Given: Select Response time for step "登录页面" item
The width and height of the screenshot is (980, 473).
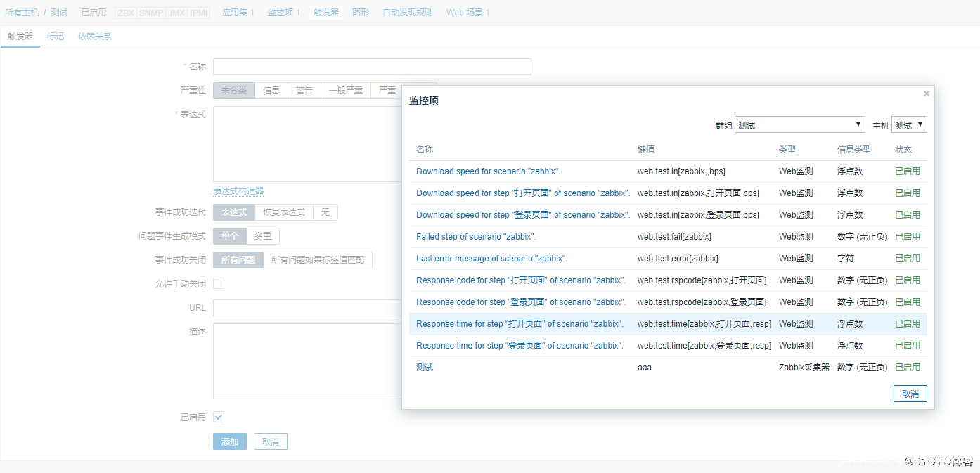Looking at the screenshot, I should coord(520,345).
